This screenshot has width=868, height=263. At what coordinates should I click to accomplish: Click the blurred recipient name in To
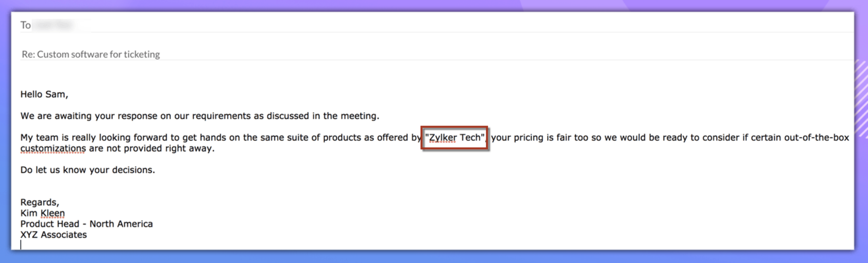click(x=54, y=25)
